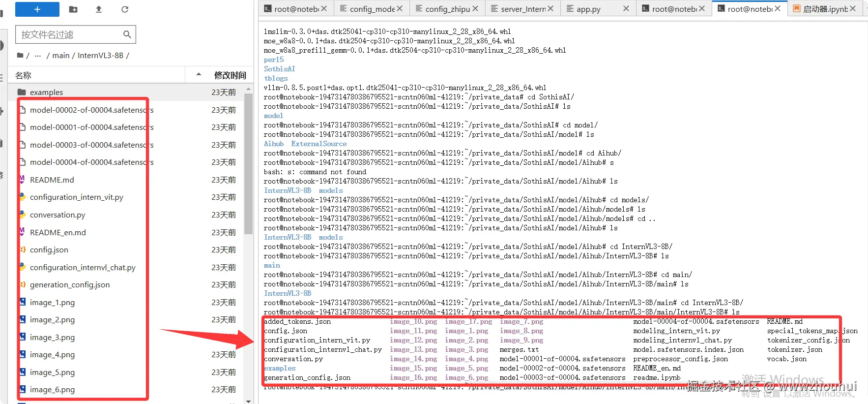
Task: Sort files by the 名称 column header
Action: point(23,75)
